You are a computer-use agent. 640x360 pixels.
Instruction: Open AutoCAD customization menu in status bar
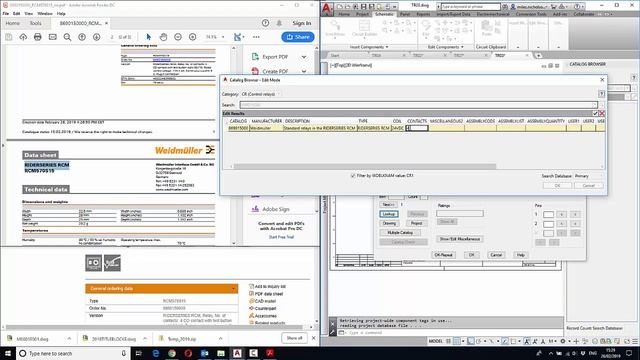coord(635,341)
